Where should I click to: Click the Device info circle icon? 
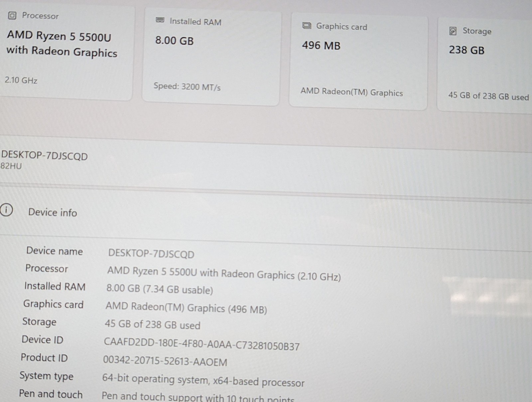coord(6,210)
